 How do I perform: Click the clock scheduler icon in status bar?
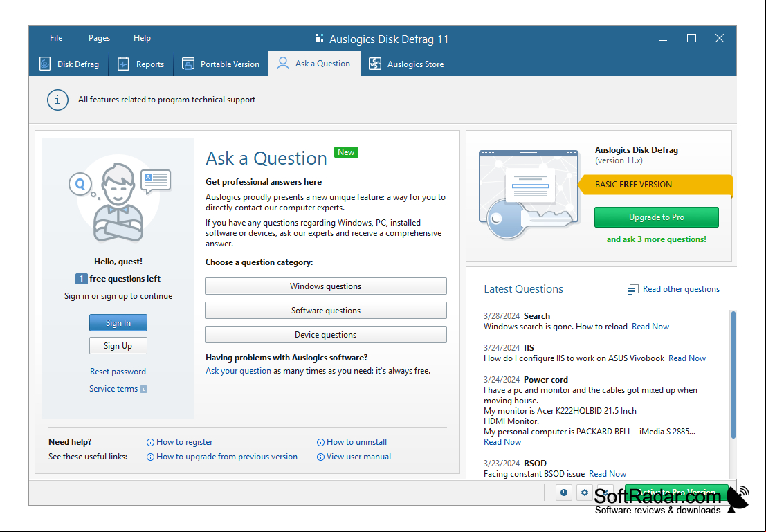[x=564, y=493]
